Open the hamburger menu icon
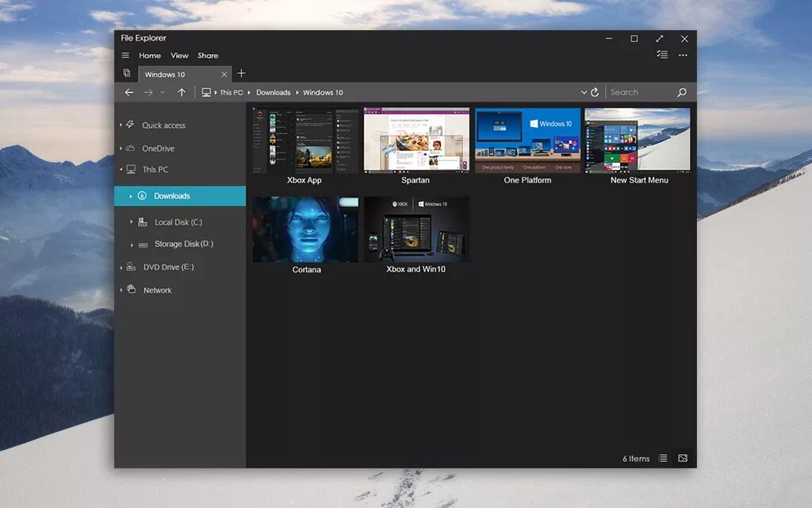This screenshot has width=812, height=508. coord(125,56)
